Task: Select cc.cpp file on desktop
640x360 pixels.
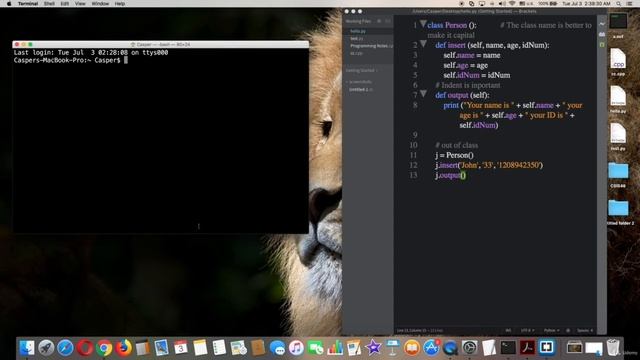Action: (618, 62)
